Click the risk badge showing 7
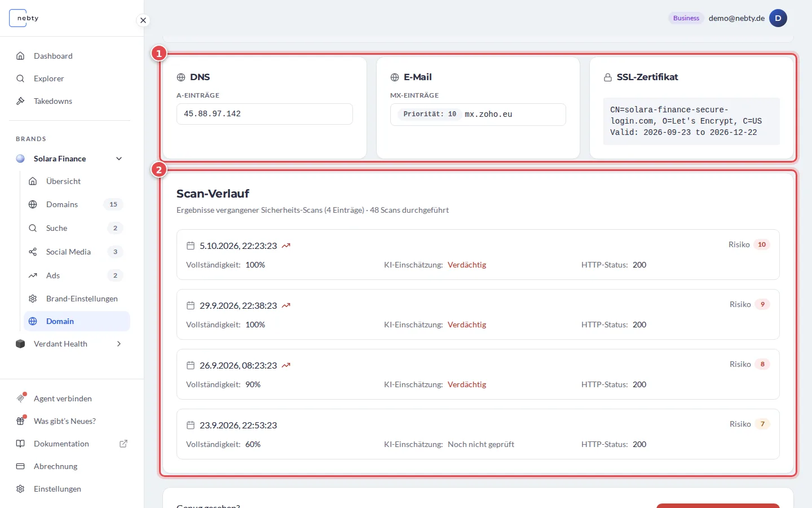 pos(762,424)
